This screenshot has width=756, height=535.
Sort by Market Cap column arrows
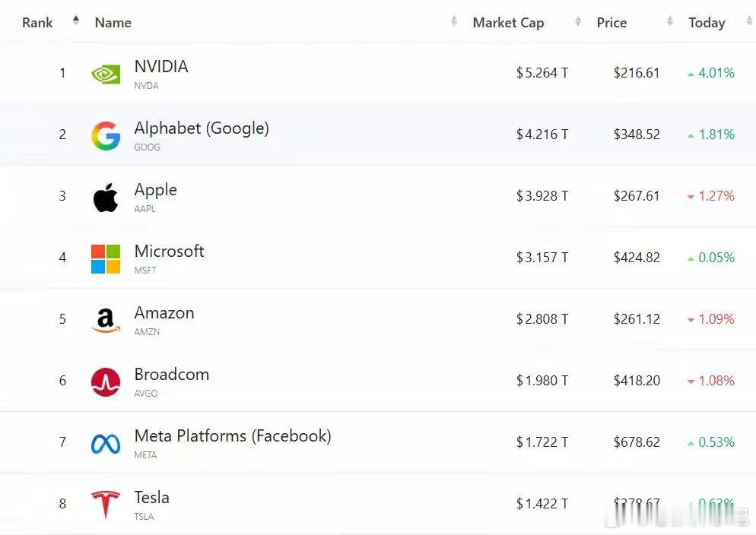click(x=578, y=22)
